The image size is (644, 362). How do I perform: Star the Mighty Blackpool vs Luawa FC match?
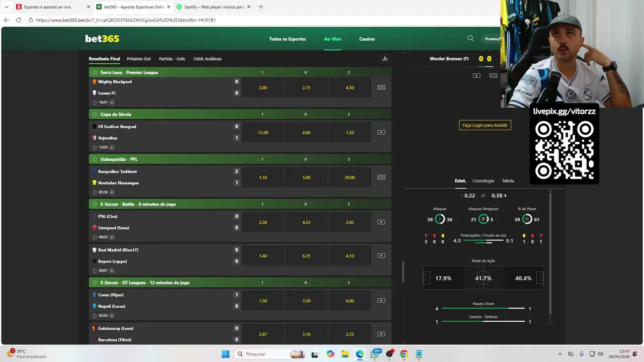click(x=95, y=103)
